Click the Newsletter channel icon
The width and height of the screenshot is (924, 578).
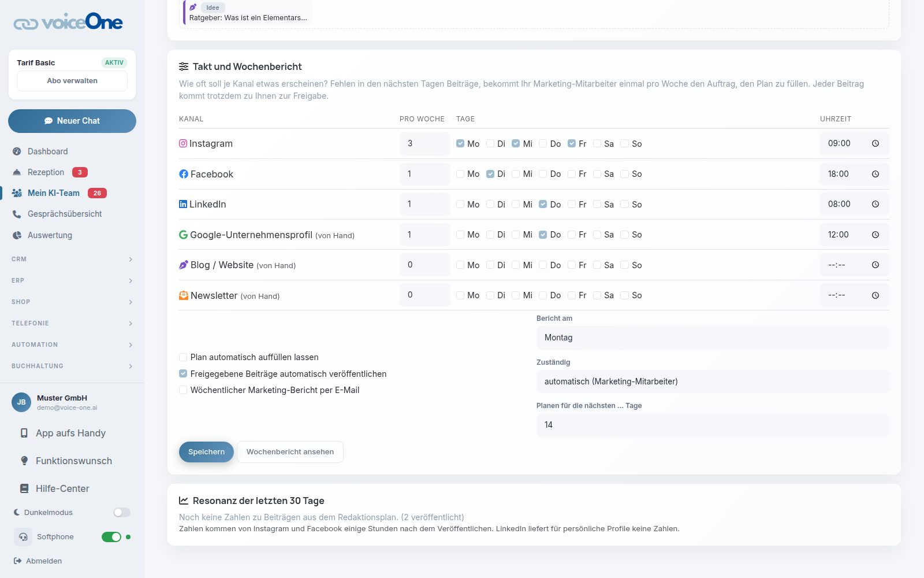click(184, 295)
